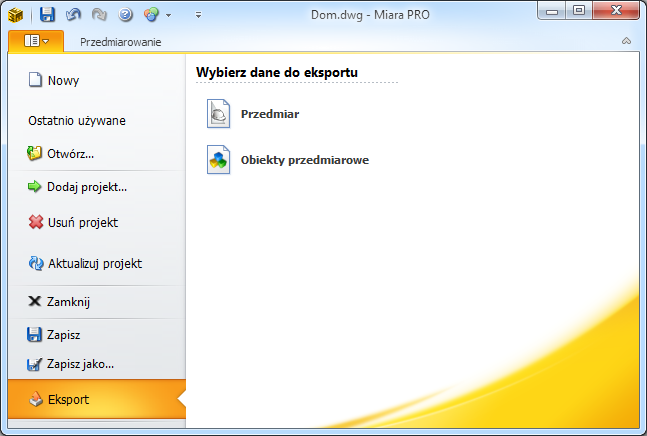Close the Miara PRO window
The height and width of the screenshot is (436, 647).
pos(616,11)
